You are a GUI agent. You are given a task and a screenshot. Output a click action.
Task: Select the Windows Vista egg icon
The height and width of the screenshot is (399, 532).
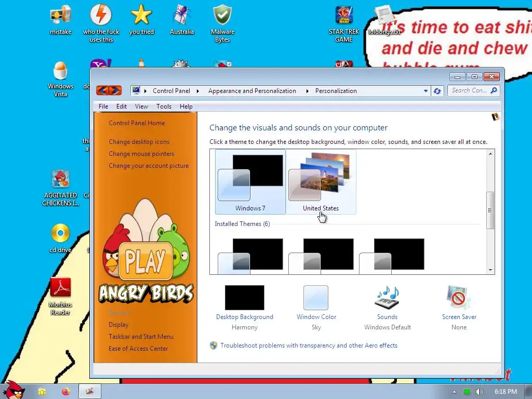[60, 79]
